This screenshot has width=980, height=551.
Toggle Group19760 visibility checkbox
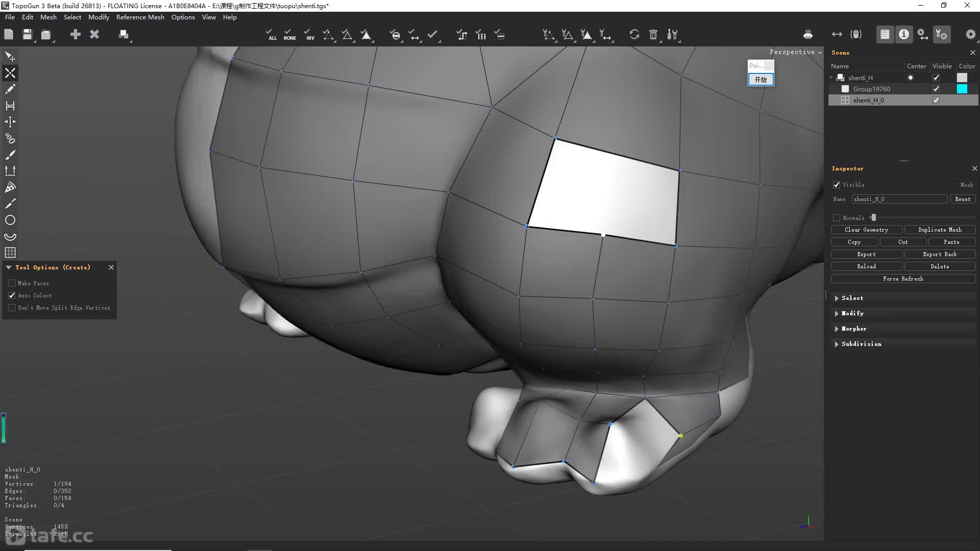(x=936, y=89)
